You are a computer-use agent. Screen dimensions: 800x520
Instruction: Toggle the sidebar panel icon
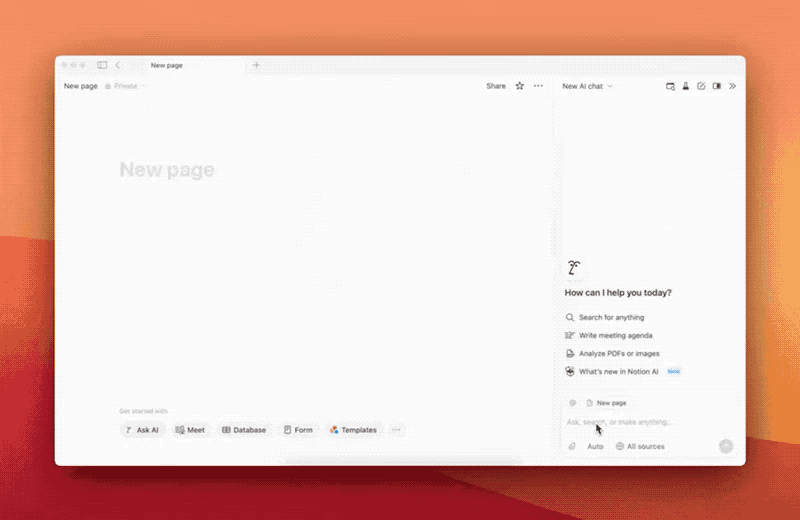pyautogui.click(x=102, y=65)
